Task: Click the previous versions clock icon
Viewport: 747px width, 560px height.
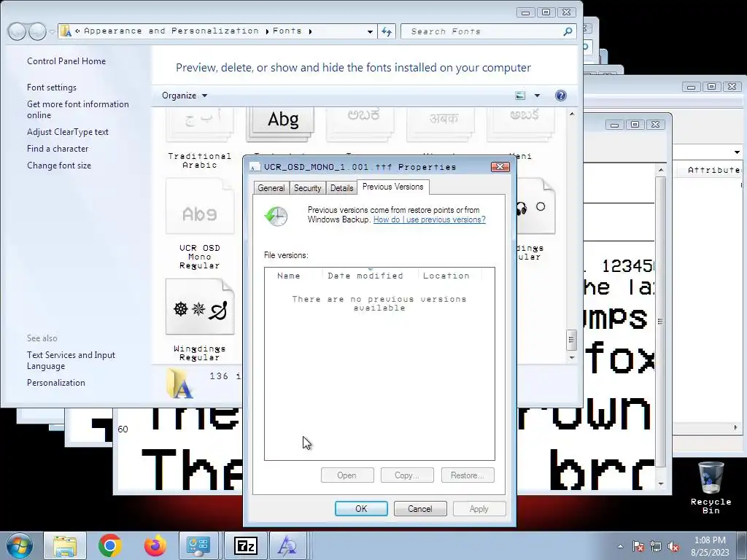Action: pyautogui.click(x=276, y=216)
